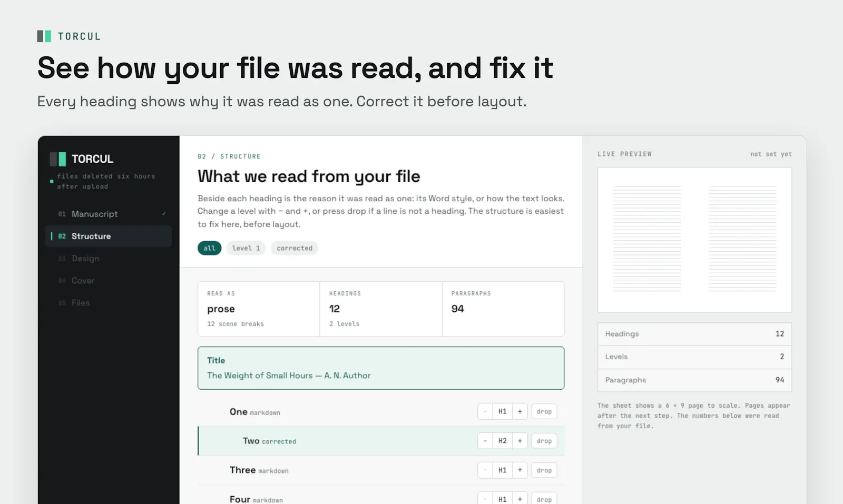843x504 pixels.
Task: Click the live preview page thumbnail
Action: point(694,240)
